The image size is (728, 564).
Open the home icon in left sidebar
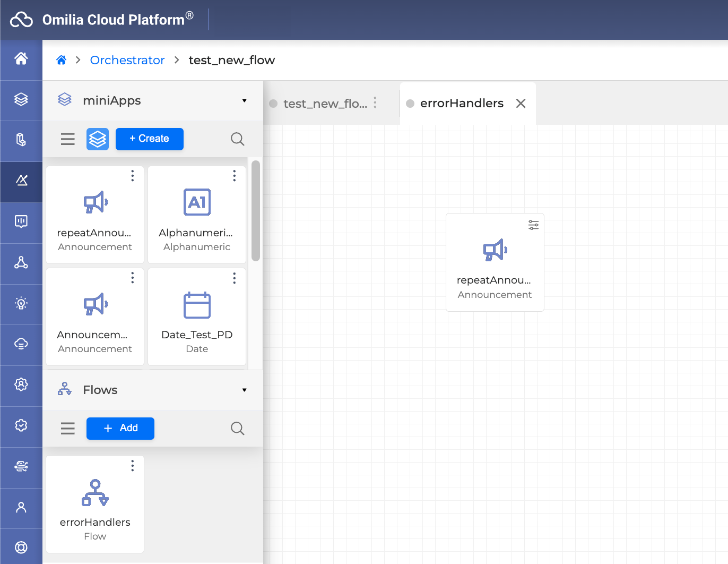click(21, 58)
